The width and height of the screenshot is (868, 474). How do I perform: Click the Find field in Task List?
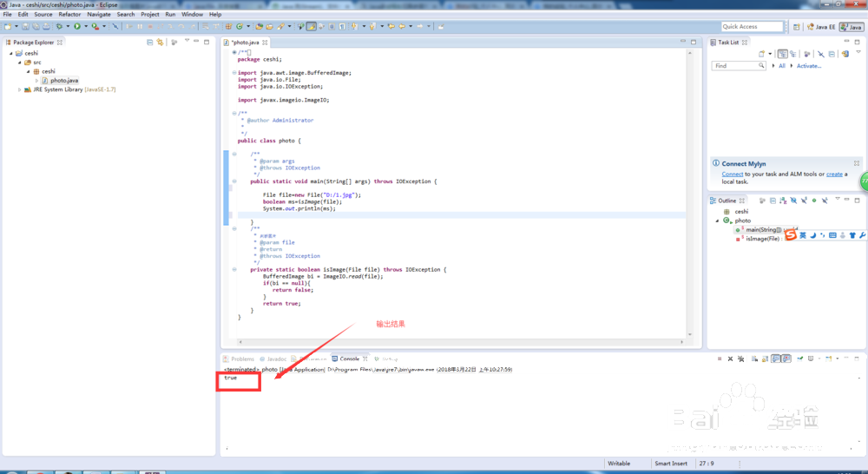739,65
